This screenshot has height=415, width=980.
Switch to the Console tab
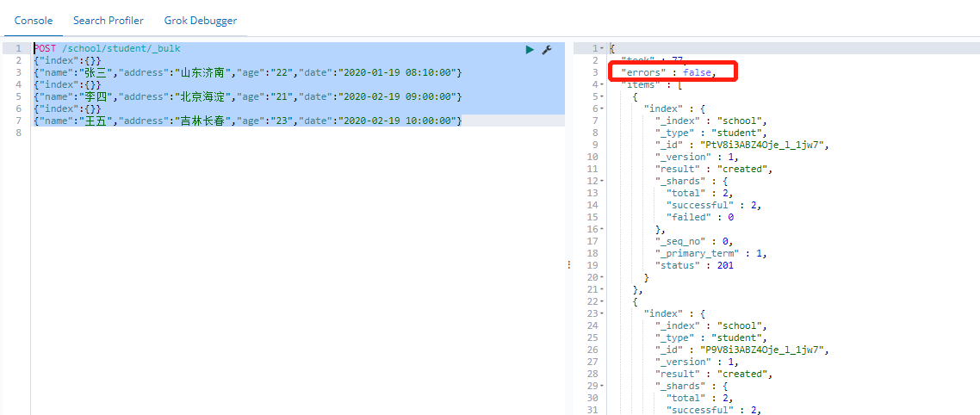[34, 20]
